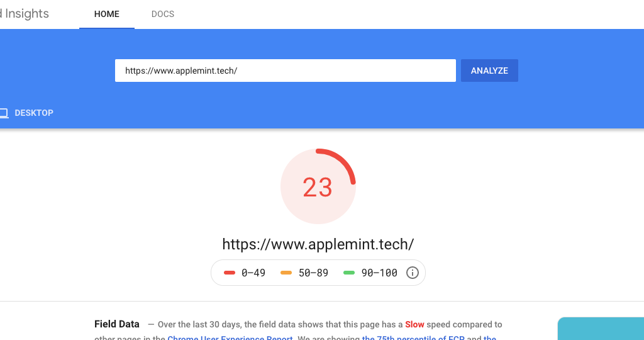Click the ANALYZE button

tap(489, 71)
